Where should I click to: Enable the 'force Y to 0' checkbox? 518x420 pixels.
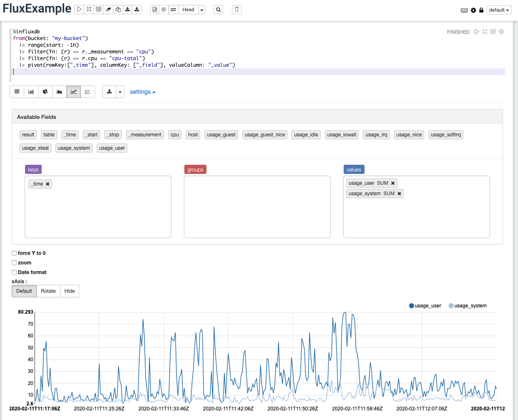tap(14, 253)
